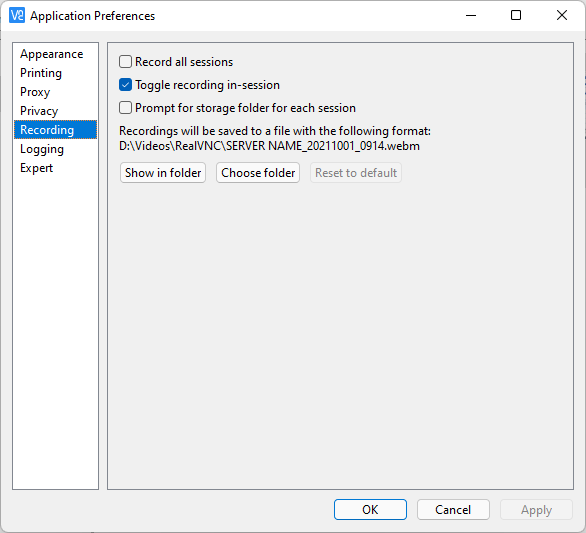586x533 pixels.
Task: Click Choose folder to change storage location
Action: coord(258,173)
